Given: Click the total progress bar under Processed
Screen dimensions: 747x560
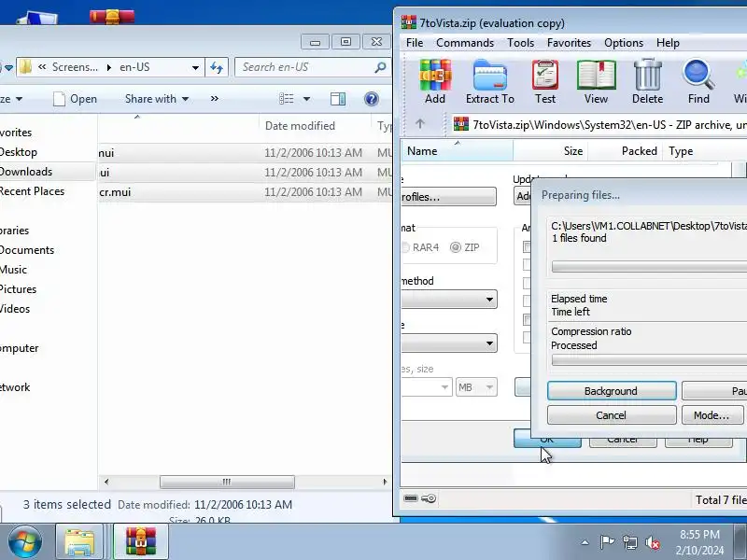Looking at the screenshot, I should [x=649, y=360].
